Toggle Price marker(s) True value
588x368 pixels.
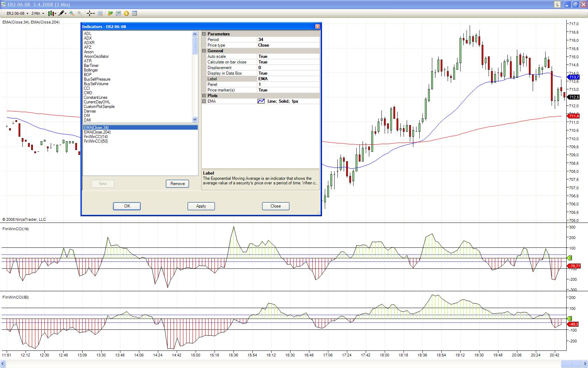pyautogui.click(x=288, y=90)
